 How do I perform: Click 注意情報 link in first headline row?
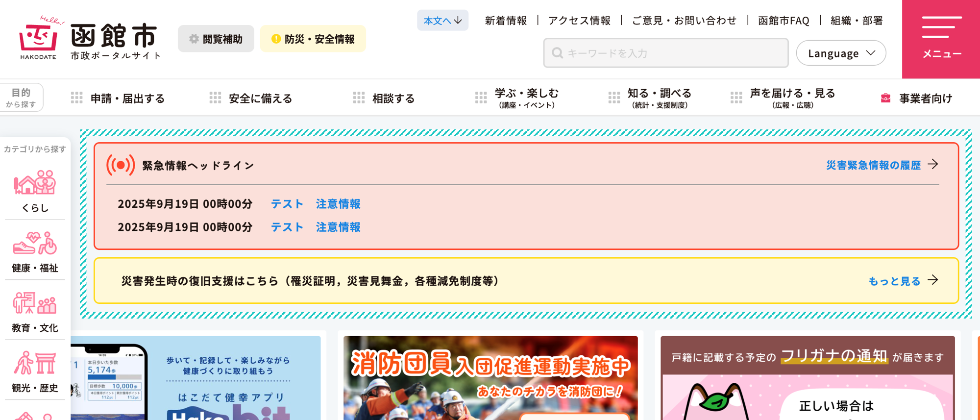coord(338,203)
